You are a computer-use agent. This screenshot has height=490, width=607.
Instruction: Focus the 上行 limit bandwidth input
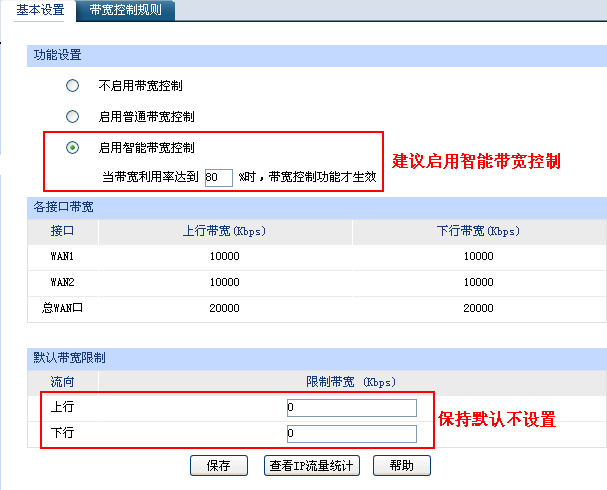tap(350, 407)
